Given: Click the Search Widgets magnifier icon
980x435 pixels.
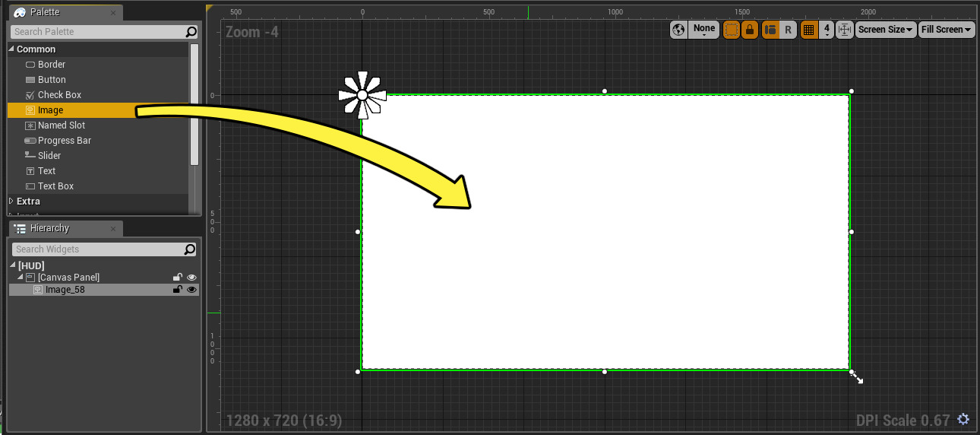Looking at the screenshot, I should pyautogui.click(x=191, y=249).
